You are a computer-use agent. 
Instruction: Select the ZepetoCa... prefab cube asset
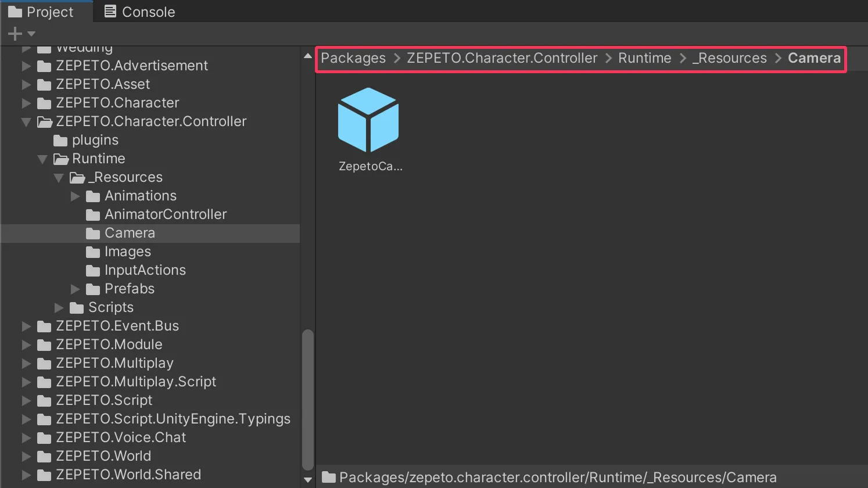click(368, 120)
